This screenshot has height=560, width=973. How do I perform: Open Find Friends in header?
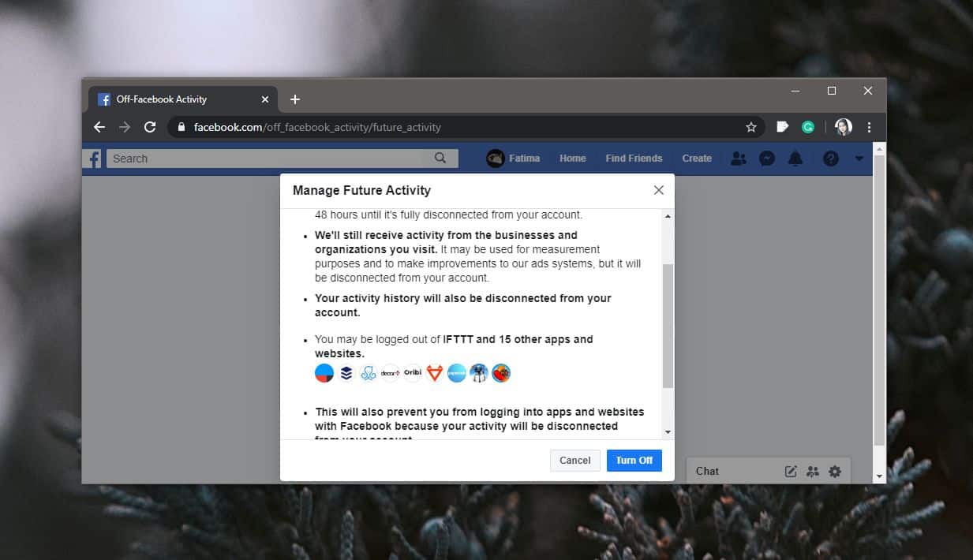(x=634, y=159)
